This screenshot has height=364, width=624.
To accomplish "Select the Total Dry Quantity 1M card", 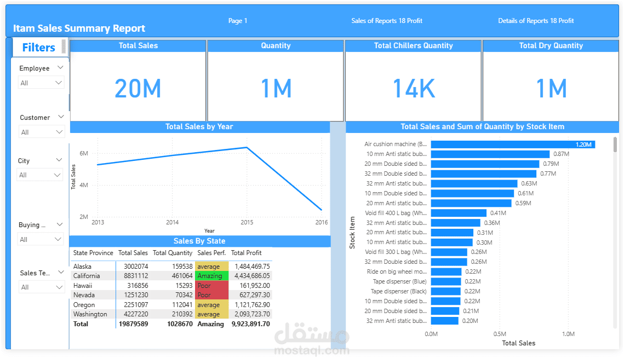I will click(551, 80).
